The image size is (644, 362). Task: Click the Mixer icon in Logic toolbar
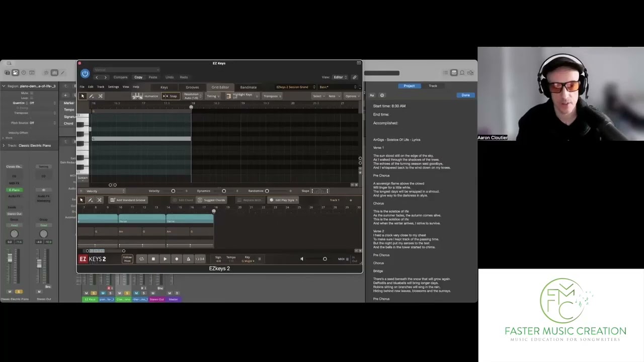coord(55,73)
